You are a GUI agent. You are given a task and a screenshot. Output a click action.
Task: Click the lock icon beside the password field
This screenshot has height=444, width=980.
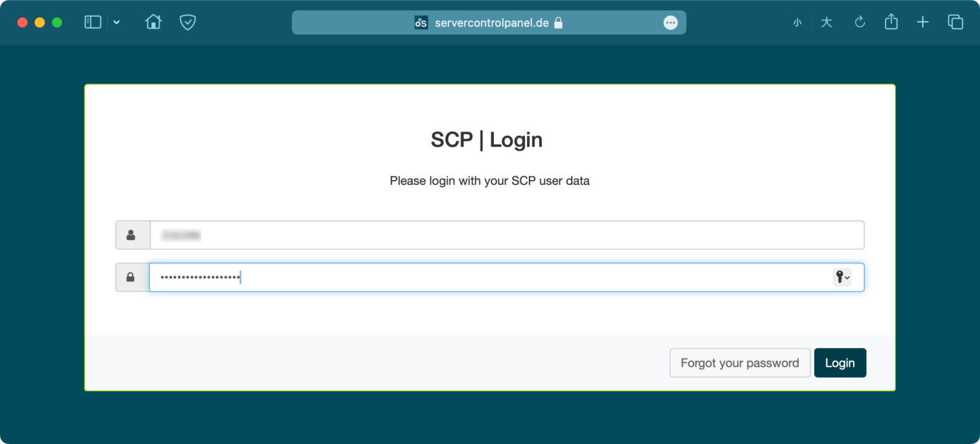(131, 277)
